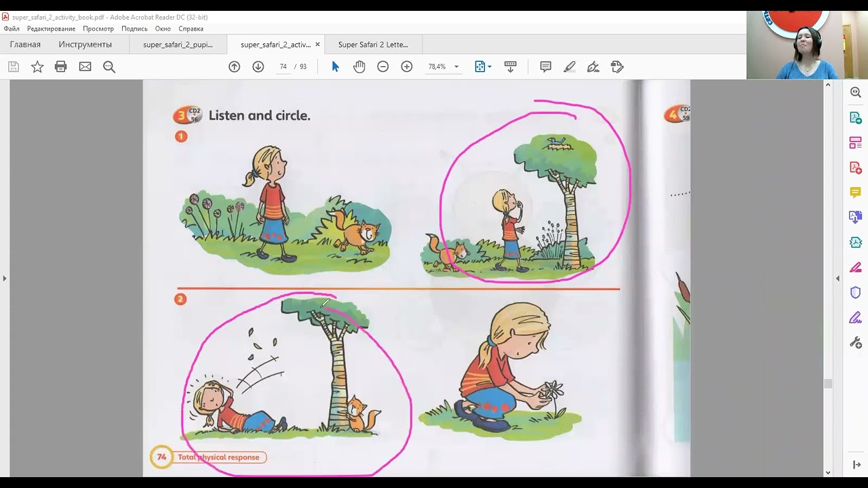This screenshot has height=488, width=868.
Task: Click the page number field showing 74
Action: point(283,66)
